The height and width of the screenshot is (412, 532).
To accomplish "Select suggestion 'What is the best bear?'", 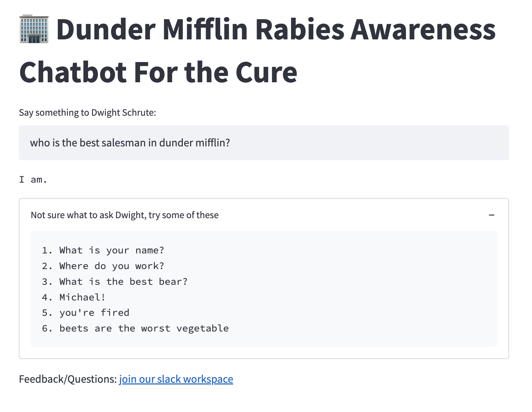I will point(123,281).
